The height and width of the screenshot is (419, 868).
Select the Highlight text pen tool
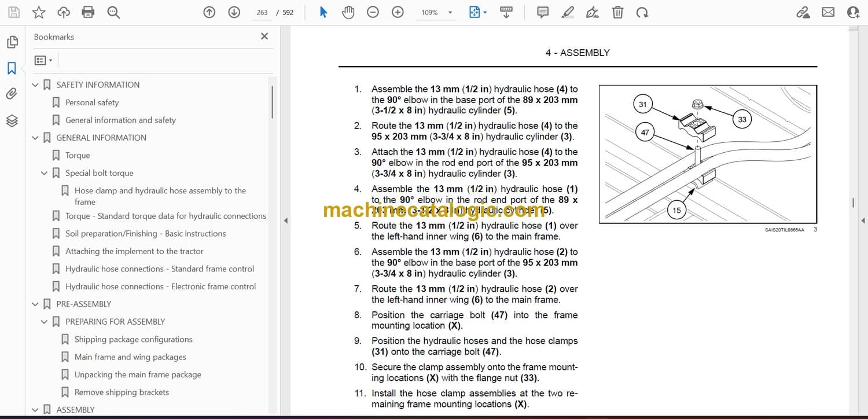[x=568, y=12]
